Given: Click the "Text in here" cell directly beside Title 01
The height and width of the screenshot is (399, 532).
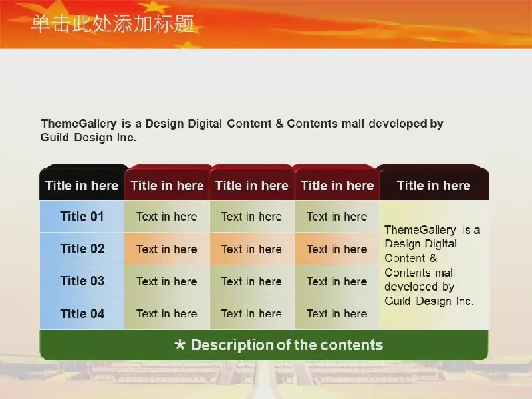Looking at the screenshot, I should coord(167,217).
